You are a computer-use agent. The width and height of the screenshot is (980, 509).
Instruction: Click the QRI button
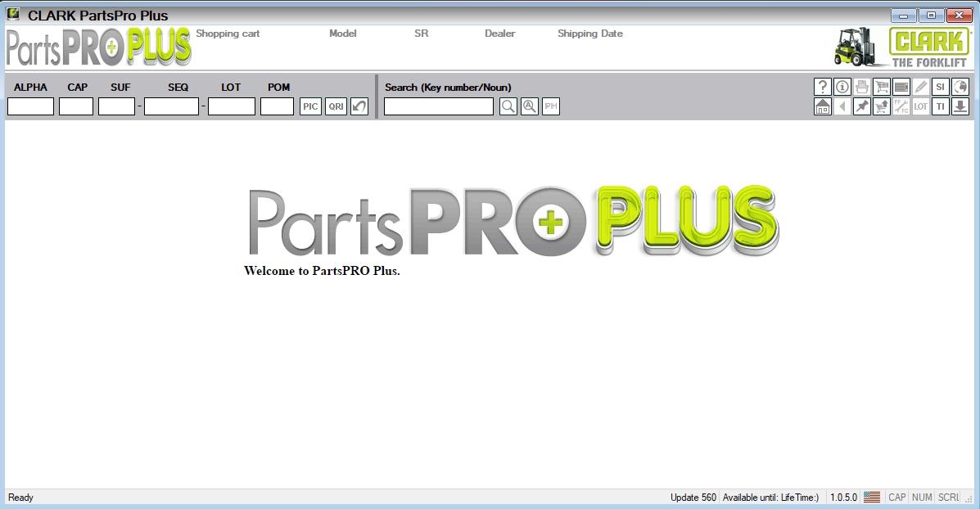point(336,106)
